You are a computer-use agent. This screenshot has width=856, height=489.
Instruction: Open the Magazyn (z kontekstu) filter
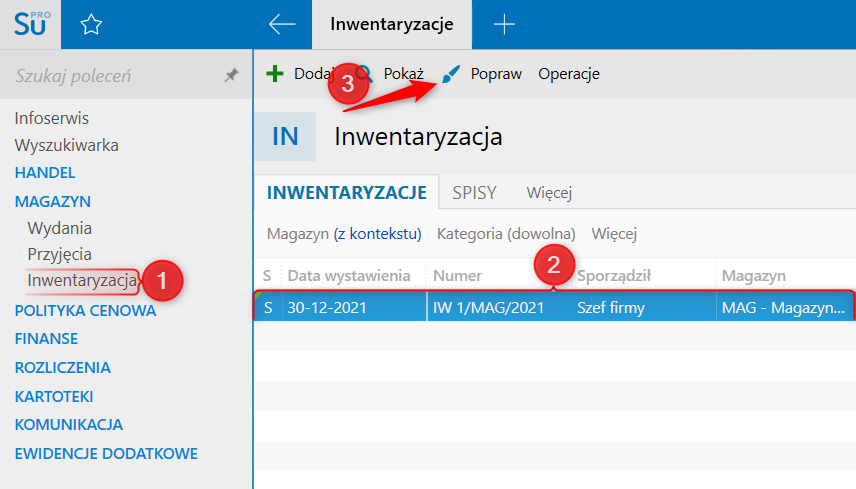(x=344, y=234)
